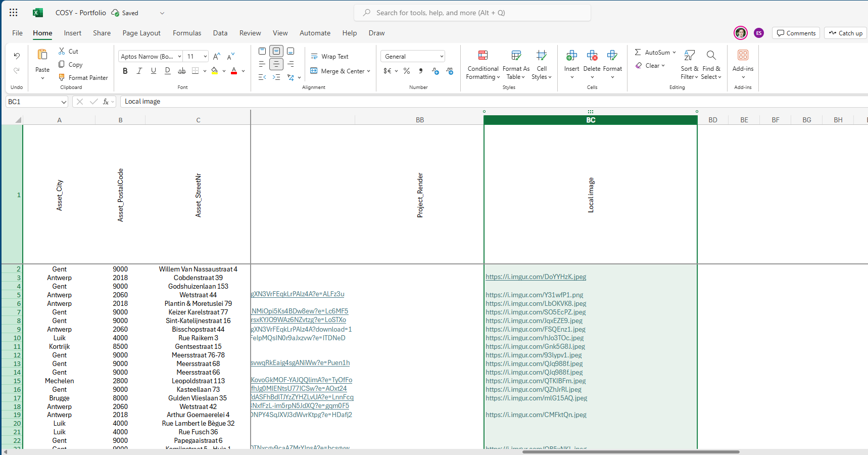Image resolution: width=868 pixels, height=455 pixels.
Task: Open the Y31wfP1.png imgur link
Action: (x=534, y=295)
